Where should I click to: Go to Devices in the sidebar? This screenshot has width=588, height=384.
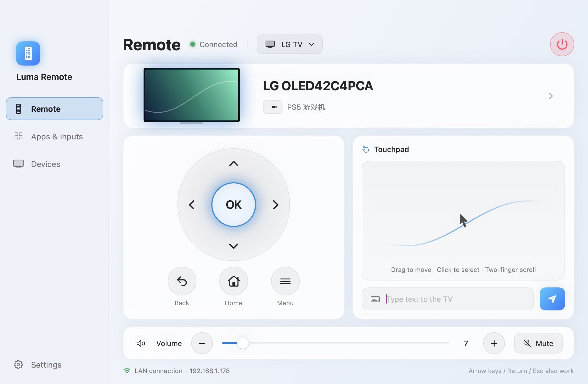point(55,164)
